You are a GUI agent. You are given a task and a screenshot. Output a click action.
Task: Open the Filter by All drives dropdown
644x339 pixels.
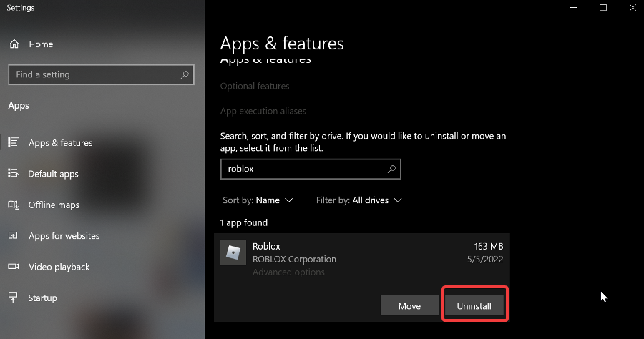pos(358,200)
